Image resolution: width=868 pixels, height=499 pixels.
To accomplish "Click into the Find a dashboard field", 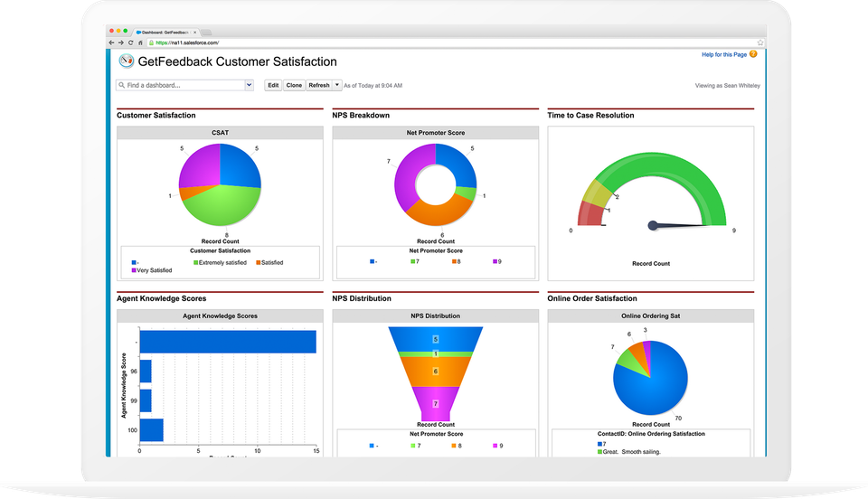I will [181, 85].
